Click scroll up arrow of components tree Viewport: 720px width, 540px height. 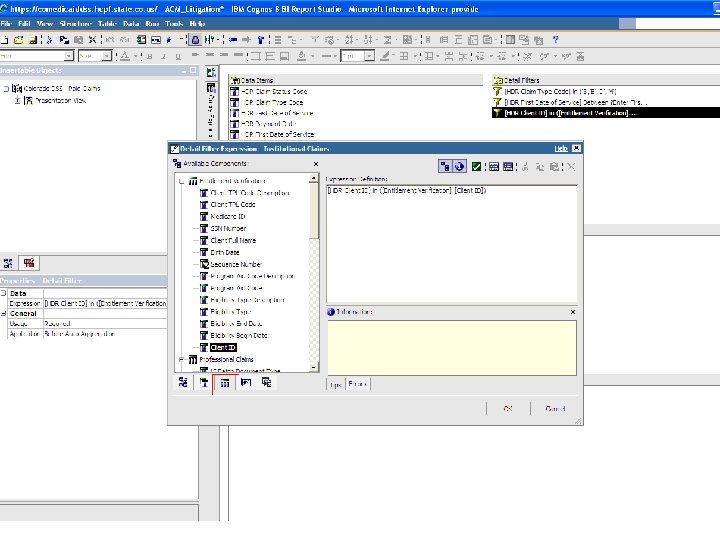(x=314, y=178)
